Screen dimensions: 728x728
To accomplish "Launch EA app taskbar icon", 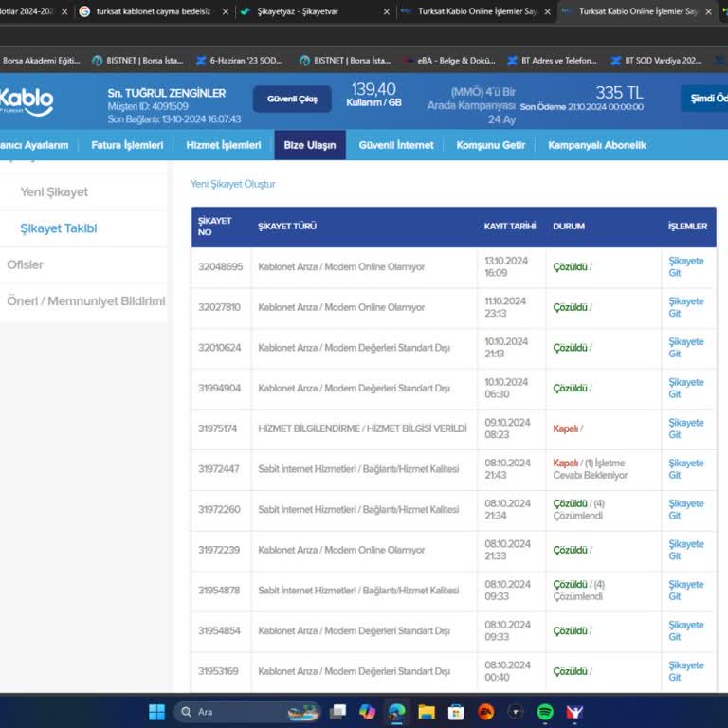I will tap(485, 712).
